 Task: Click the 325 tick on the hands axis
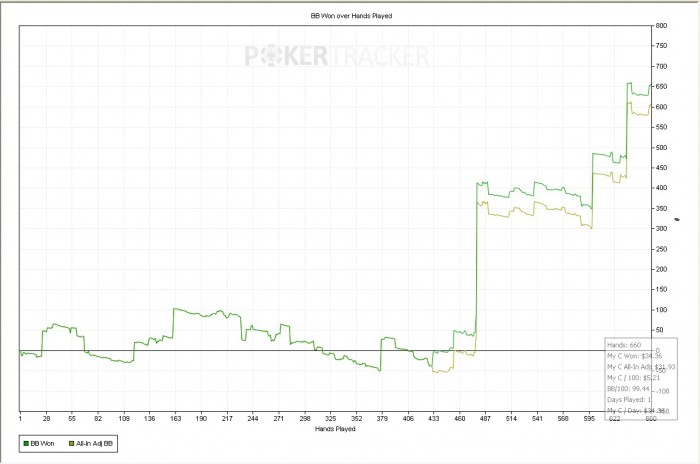(x=330, y=418)
